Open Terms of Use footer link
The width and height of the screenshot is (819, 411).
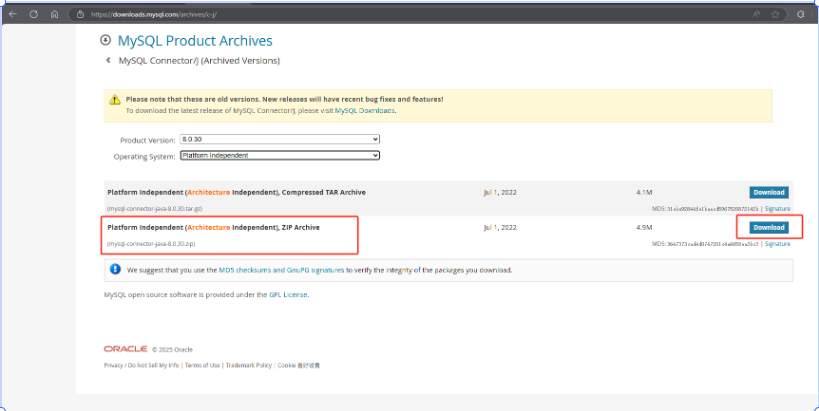click(x=202, y=365)
